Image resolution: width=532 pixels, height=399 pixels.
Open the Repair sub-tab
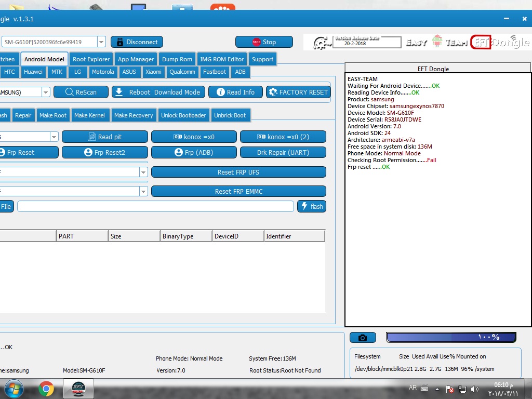pyautogui.click(x=23, y=115)
